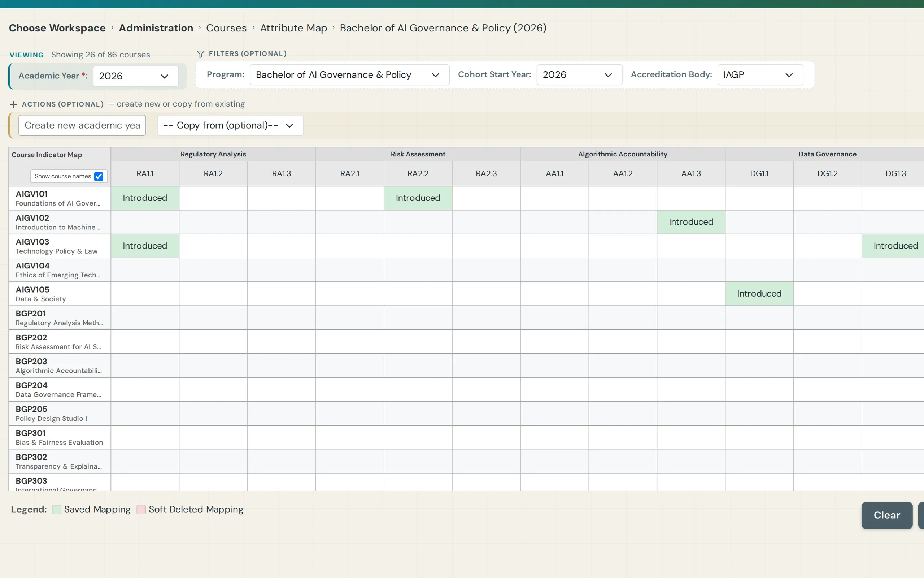
Task: Select AIGV101 RA2.2 Introduced cell
Action: [418, 198]
